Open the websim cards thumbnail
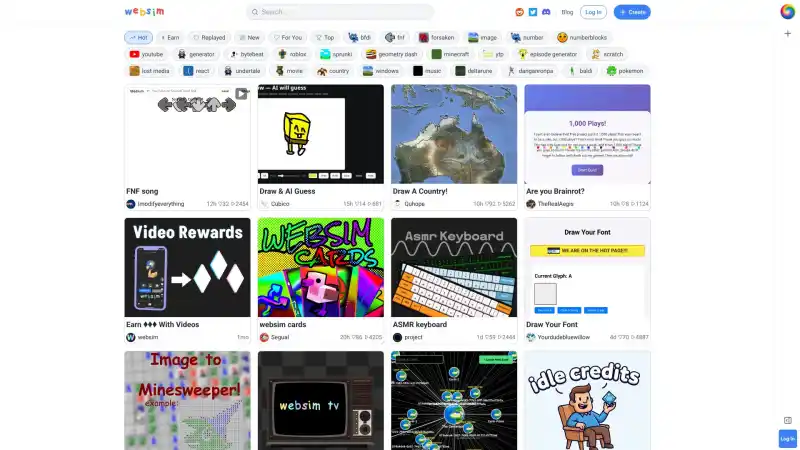 [320, 267]
